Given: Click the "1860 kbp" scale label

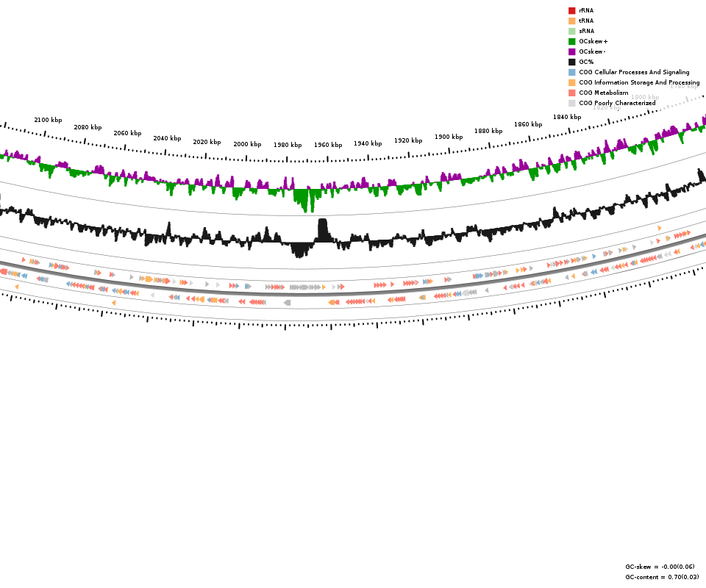Looking at the screenshot, I should point(528,124).
